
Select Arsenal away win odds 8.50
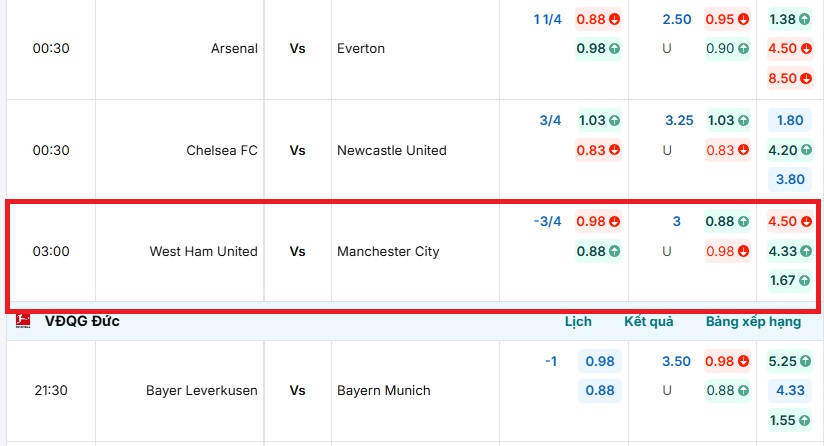pyautogui.click(x=789, y=78)
